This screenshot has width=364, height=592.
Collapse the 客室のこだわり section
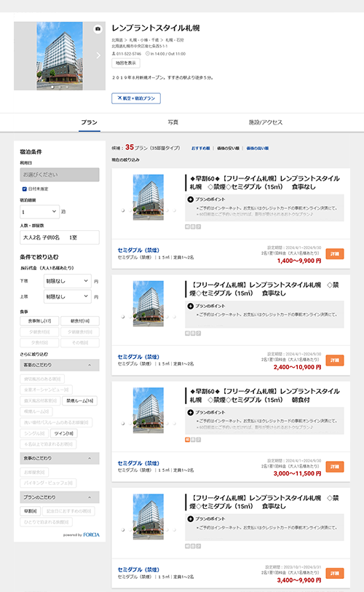pos(60,365)
